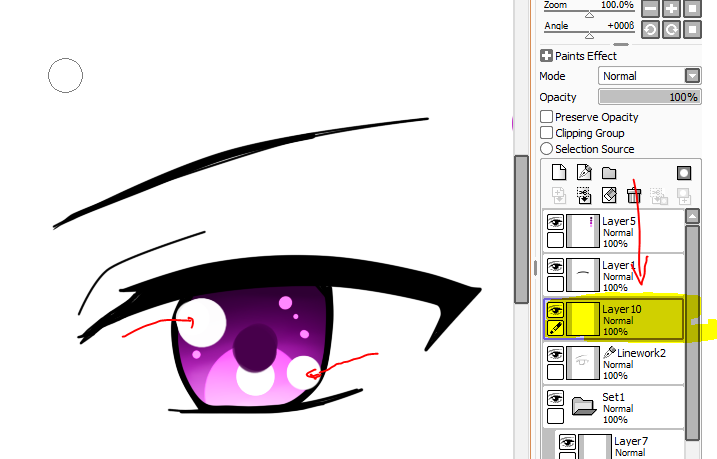The height and width of the screenshot is (459, 717).
Task: Click the pen icon beside Linework2 name
Action: click(x=609, y=352)
